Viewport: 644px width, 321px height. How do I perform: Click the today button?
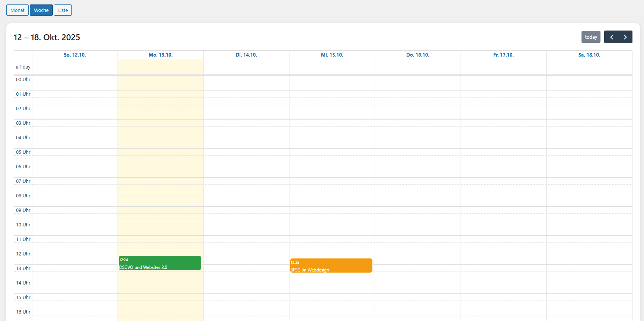click(590, 37)
